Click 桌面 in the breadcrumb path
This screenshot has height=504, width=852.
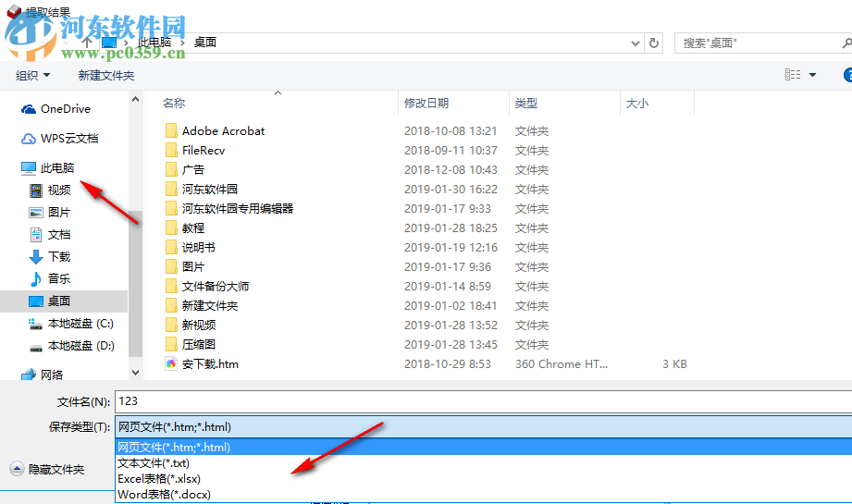(x=205, y=43)
